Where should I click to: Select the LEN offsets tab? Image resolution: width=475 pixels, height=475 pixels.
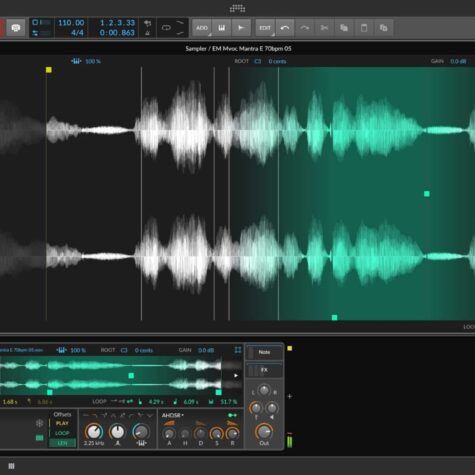click(x=62, y=443)
